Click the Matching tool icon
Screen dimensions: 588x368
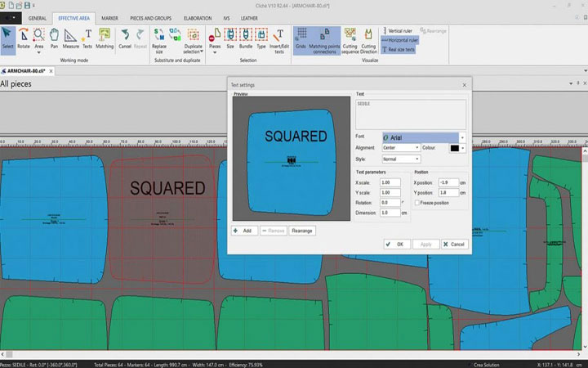tap(105, 37)
